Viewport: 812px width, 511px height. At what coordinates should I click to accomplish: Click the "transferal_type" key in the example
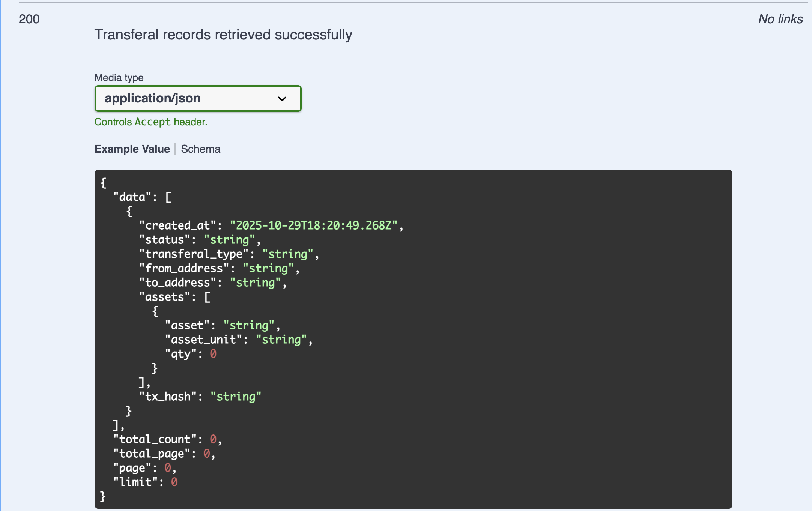click(x=194, y=254)
